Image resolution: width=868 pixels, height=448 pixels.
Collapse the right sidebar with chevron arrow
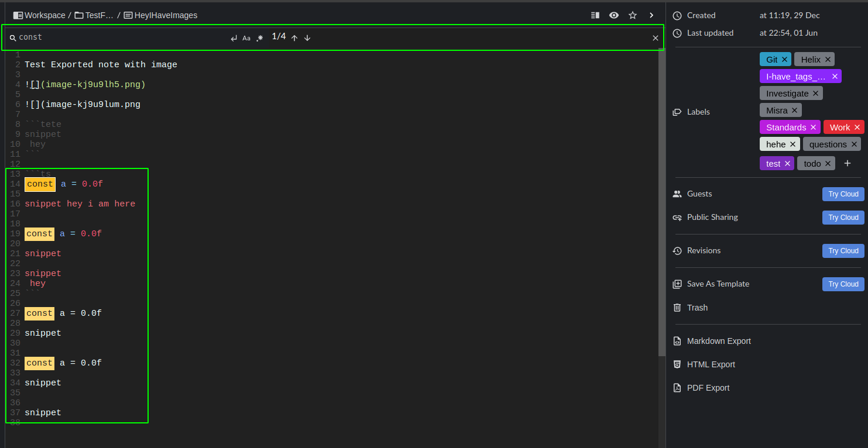tap(651, 15)
